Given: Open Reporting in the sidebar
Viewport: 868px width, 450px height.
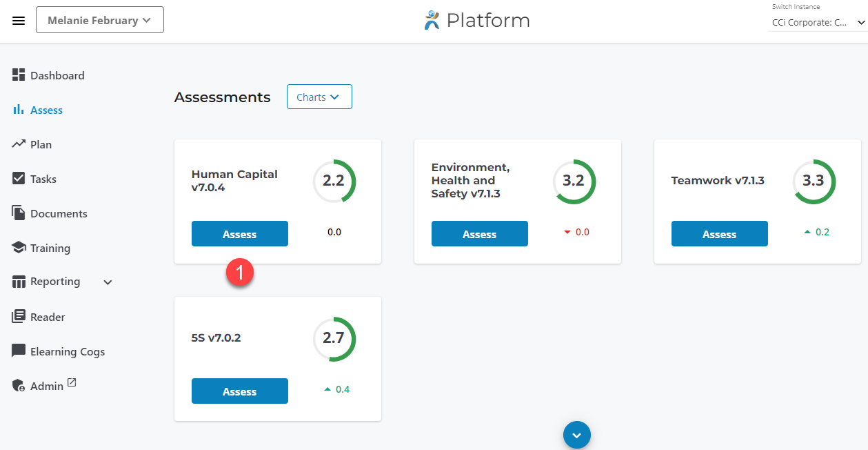Looking at the screenshot, I should click(55, 282).
